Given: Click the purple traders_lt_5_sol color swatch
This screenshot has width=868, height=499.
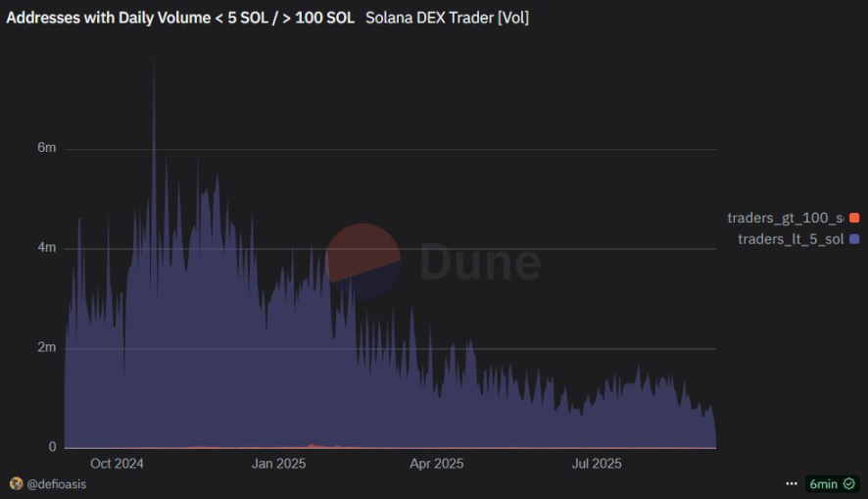Looking at the screenshot, I should [x=854, y=239].
